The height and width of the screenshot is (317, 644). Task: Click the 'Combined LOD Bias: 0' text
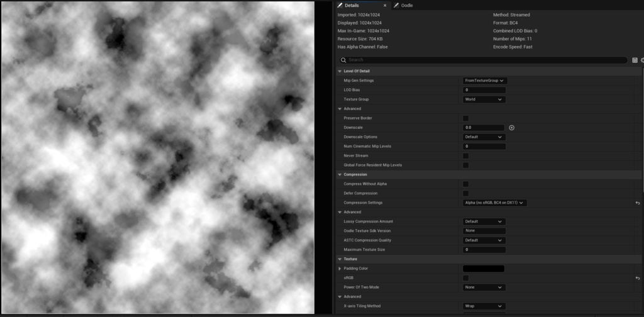[x=515, y=31]
